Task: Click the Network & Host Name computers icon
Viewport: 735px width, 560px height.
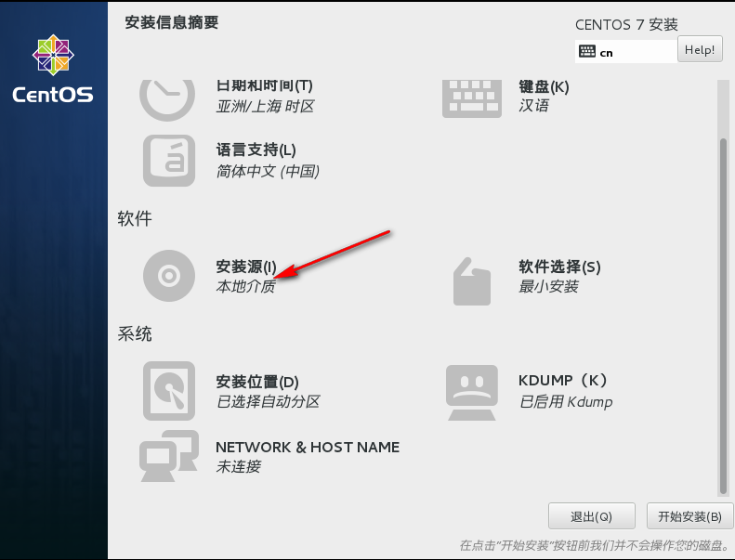Action: (x=169, y=456)
